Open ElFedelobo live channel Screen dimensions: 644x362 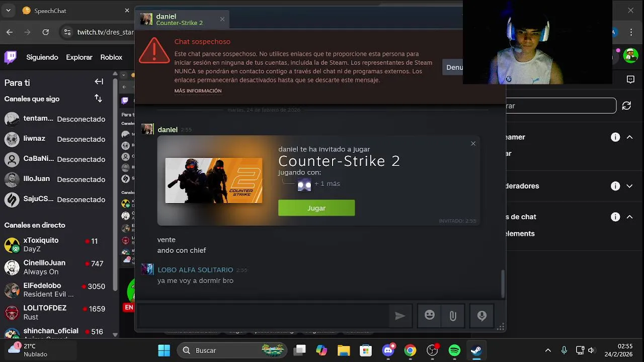tap(55, 290)
